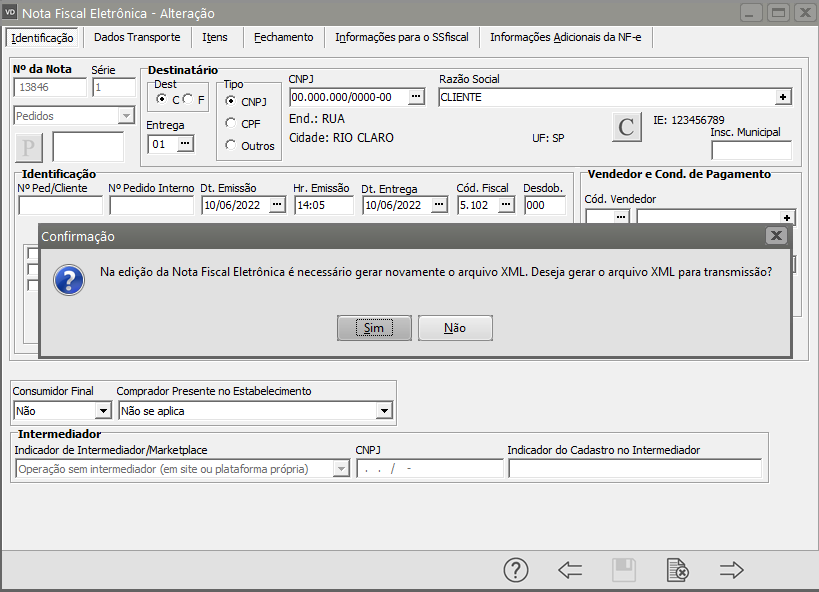Confirm XML generation with Sim

[x=373, y=328]
